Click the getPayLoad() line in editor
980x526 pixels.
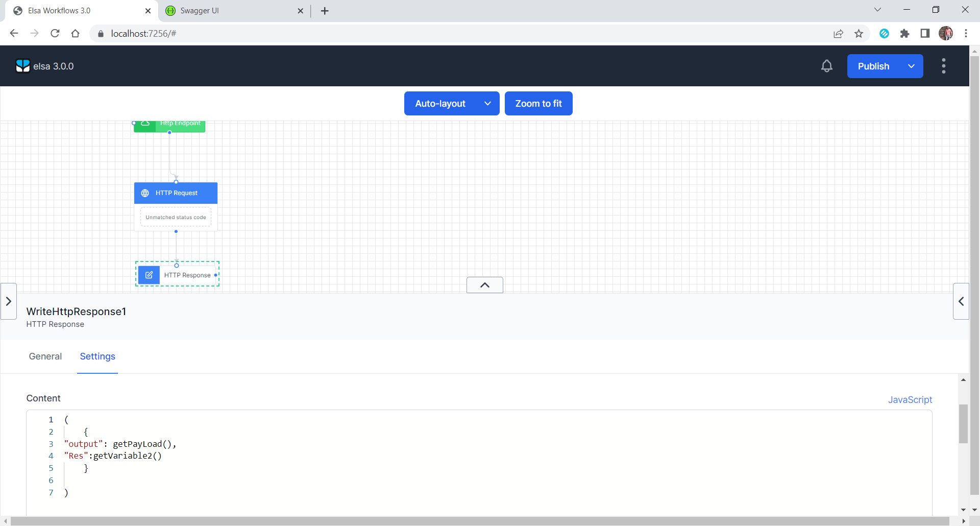click(120, 444)
